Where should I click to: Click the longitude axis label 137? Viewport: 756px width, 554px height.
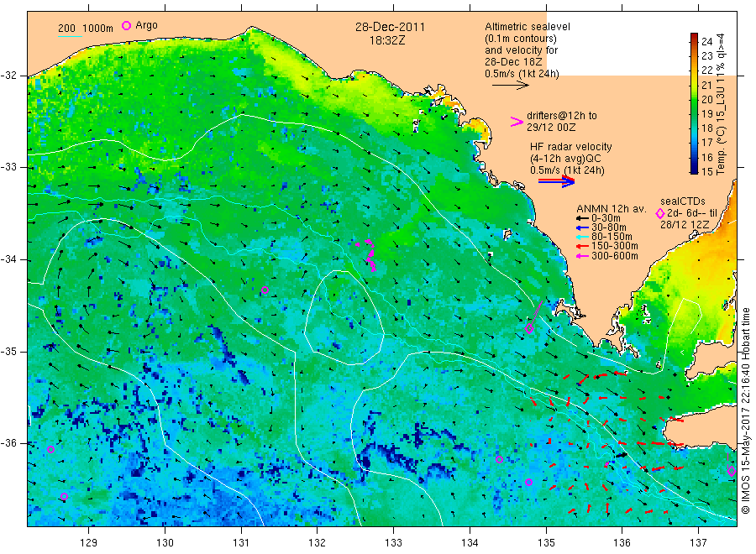[x=698, y=542]
